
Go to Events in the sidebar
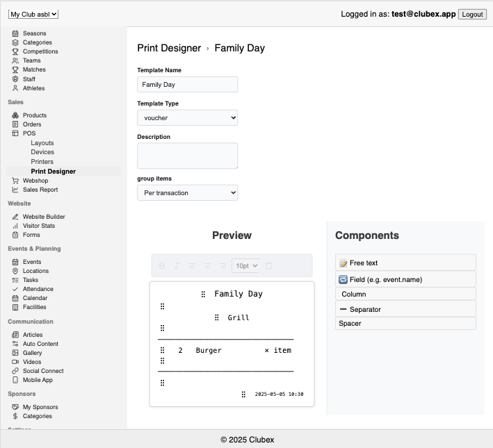tap(32, 262)
